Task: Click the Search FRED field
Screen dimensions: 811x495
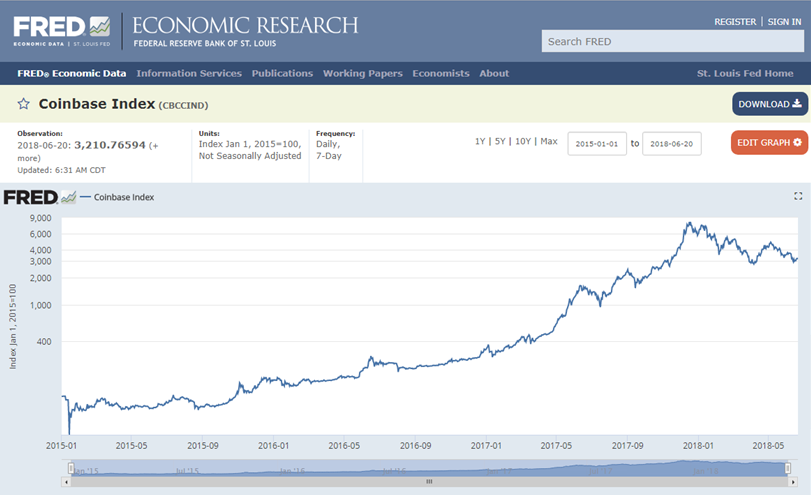Action: 672,41
